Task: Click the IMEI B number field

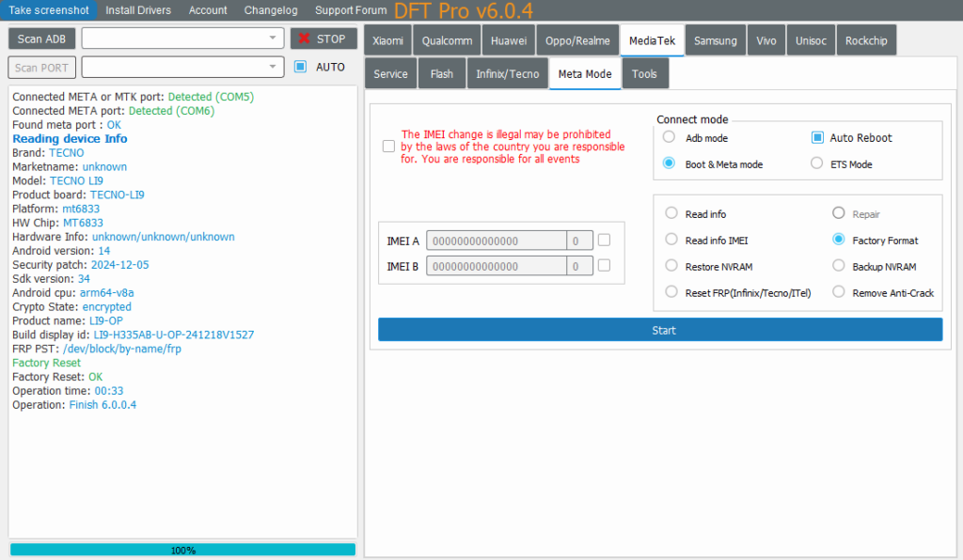Action: (497, 266)
